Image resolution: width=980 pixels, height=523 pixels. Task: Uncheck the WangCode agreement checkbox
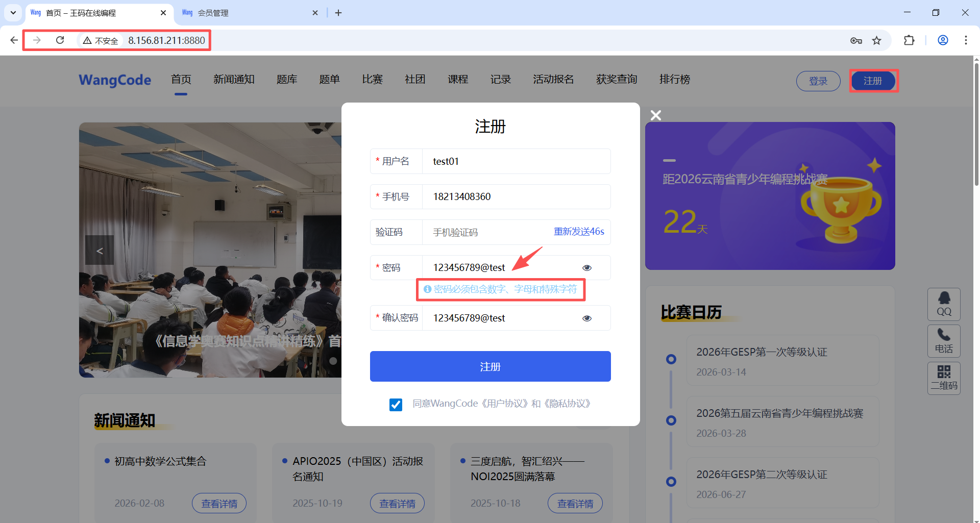(396, 405)
